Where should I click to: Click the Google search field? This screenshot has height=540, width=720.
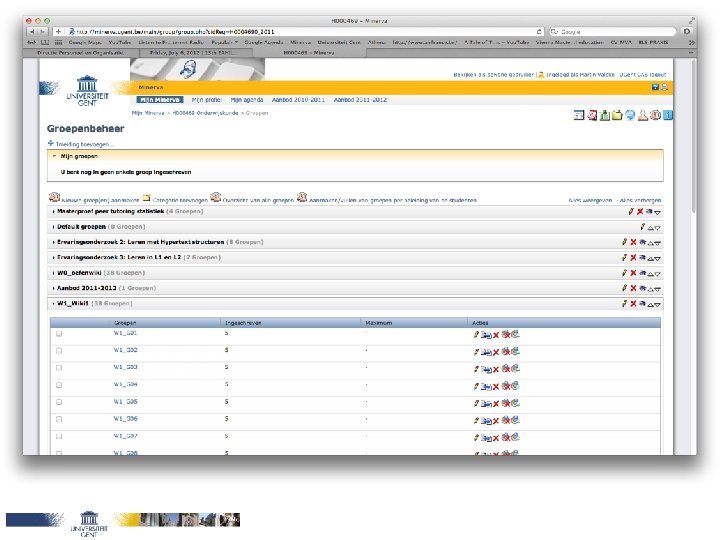[613, 32]
